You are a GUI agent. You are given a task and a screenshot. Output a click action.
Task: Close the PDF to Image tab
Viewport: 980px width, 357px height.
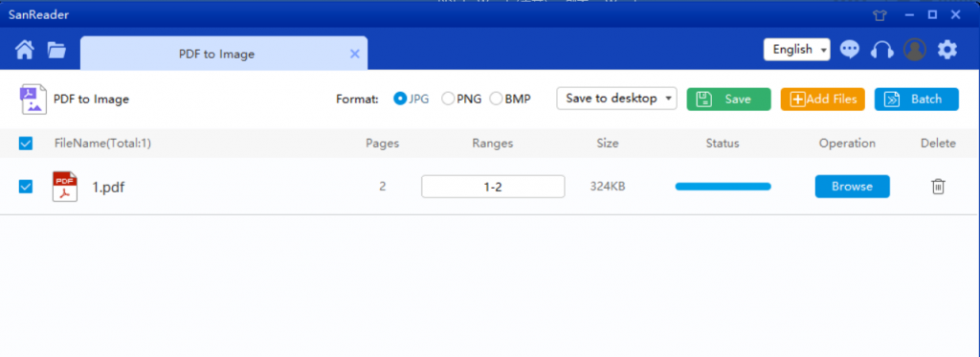(354, 54)
